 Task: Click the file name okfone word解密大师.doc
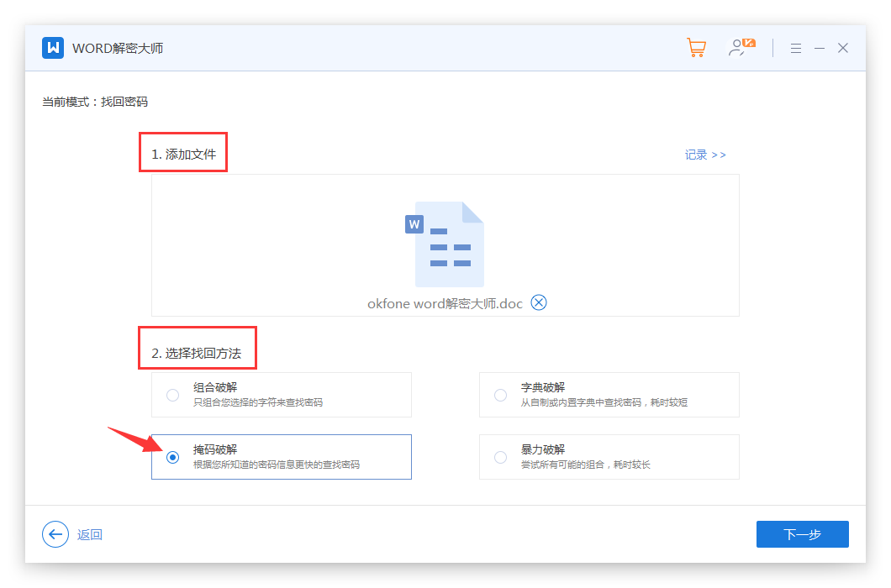click(x=445, y=303)
